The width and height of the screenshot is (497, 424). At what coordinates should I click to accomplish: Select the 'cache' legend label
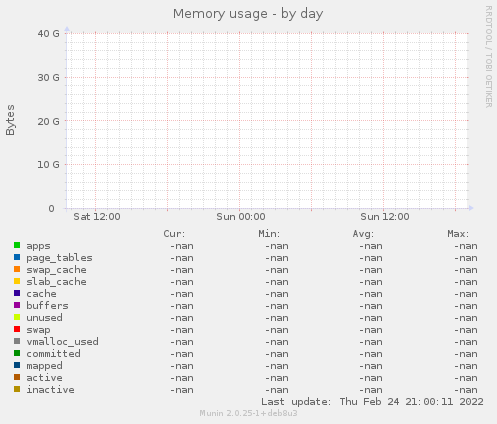click(41, 294)
